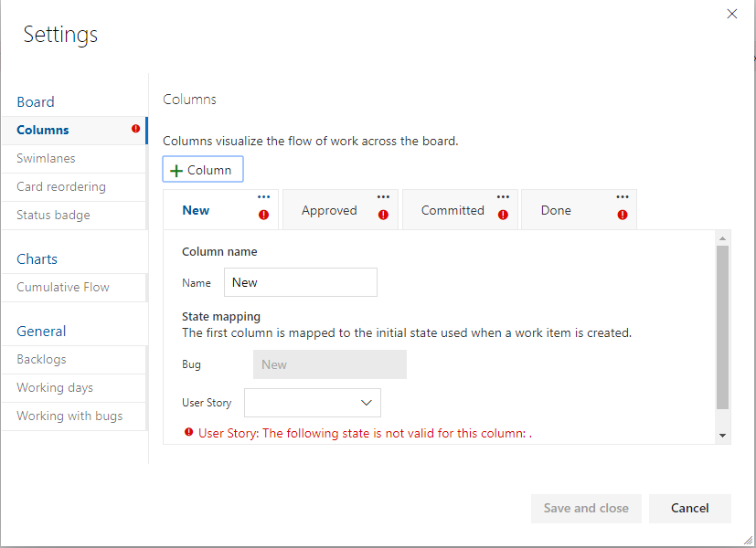
Task: Click scrollbar up arrow in column panel
Action: coord(722,238)
